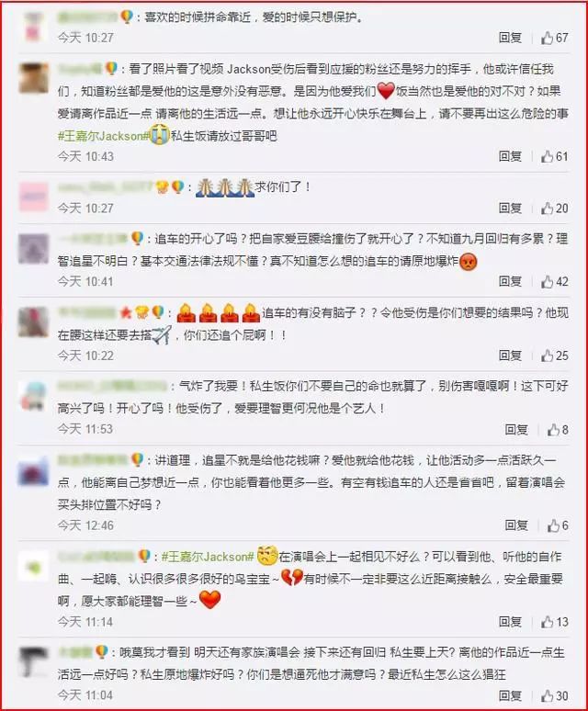Viewport: 588px width, 711px height.
Task: Open #王嘉尔Jackson# hashtag in 11:14 comment
Action: coord(208,557)
